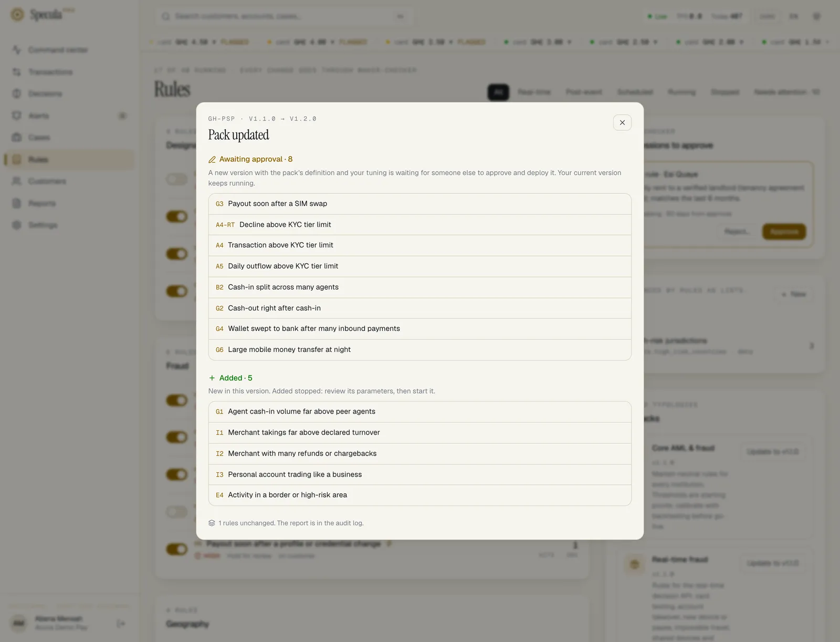Open Transactions icon in the sidebar
This screenshot has height=642, width=840.
tap(17, 72)
